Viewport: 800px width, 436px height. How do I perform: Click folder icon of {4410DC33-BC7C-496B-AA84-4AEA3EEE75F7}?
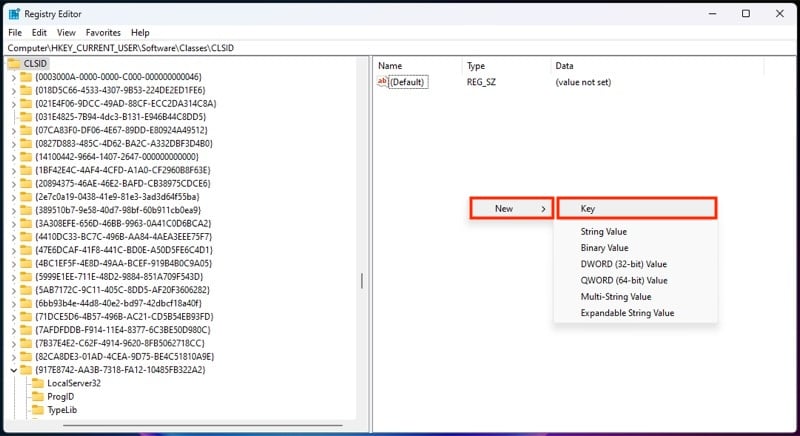(x=26, y=237)
